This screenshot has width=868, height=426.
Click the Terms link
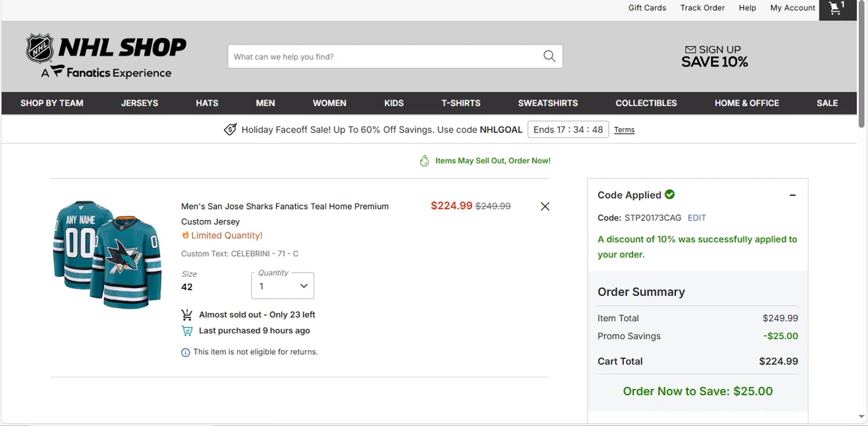[624, 130]
